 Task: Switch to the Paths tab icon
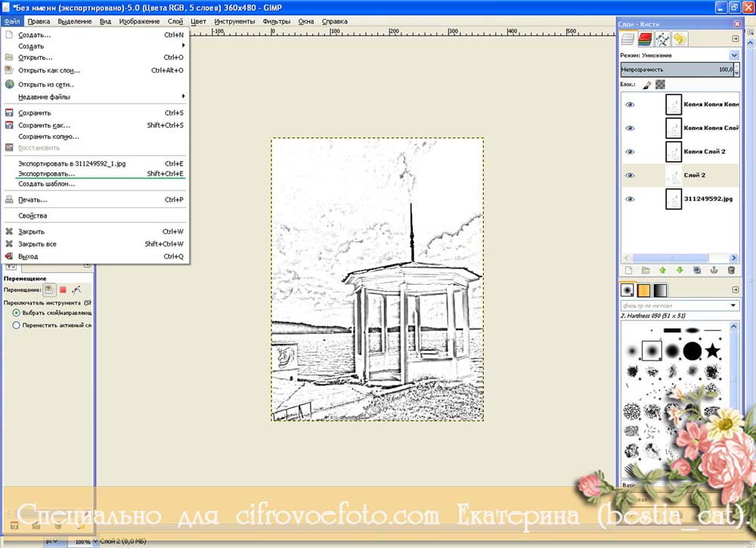pyautogui.click(x=662, y=39)
